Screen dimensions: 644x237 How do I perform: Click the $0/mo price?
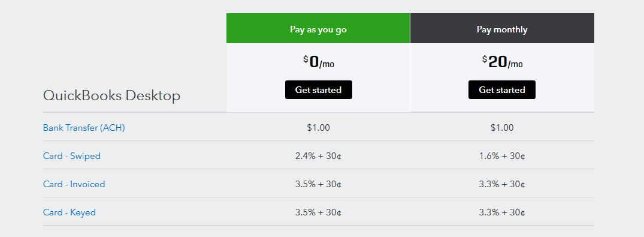318,62
